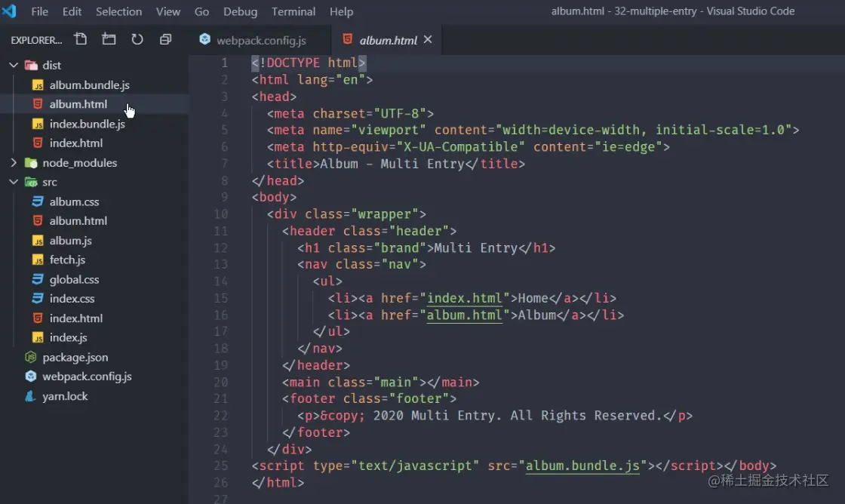Open album.css in src
The height and width of the screenshot is (504, 845).
[x=75, y=201]
